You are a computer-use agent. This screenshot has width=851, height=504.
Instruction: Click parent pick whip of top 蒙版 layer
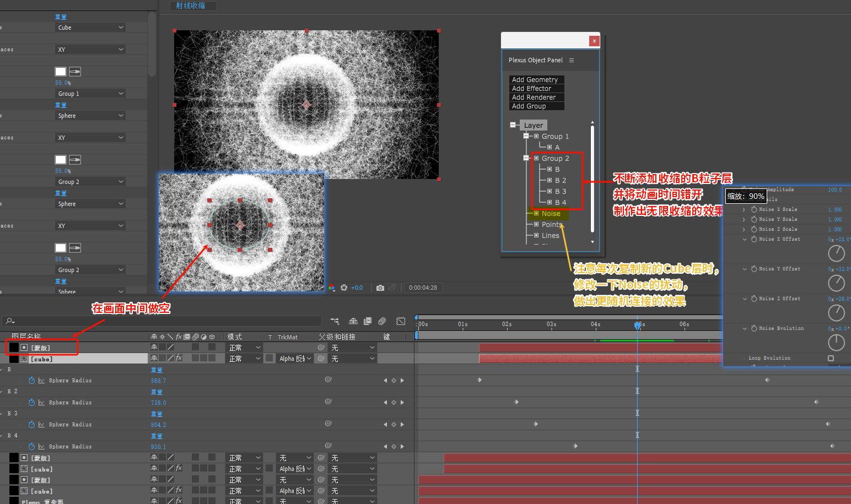pos(321,348)
